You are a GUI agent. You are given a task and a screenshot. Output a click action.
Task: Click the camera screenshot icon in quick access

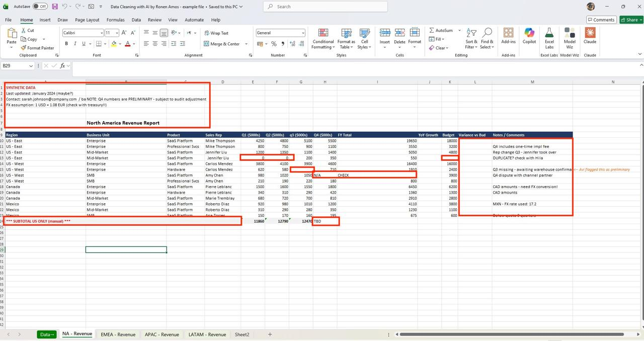click(x=91, y=7)
